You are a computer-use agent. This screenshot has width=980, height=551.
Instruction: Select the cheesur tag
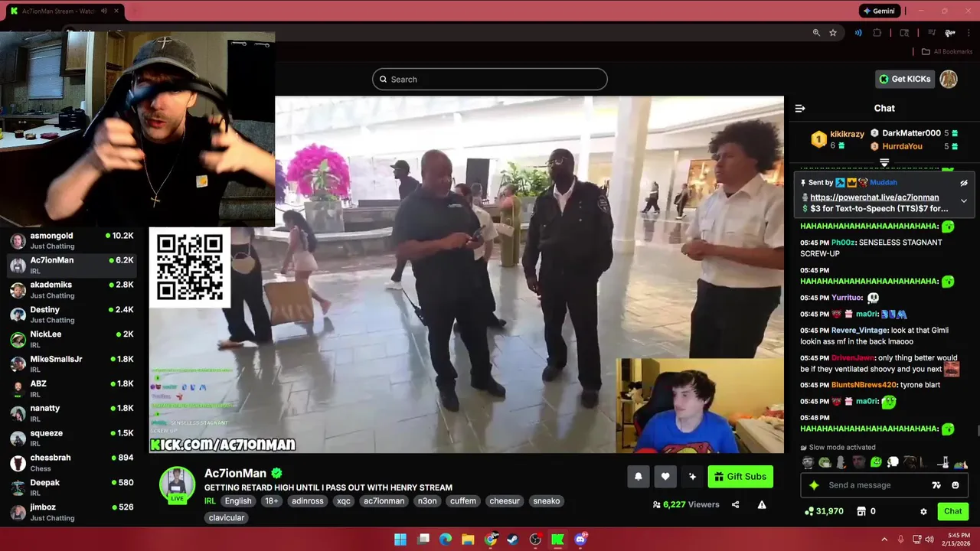[505, 501]
